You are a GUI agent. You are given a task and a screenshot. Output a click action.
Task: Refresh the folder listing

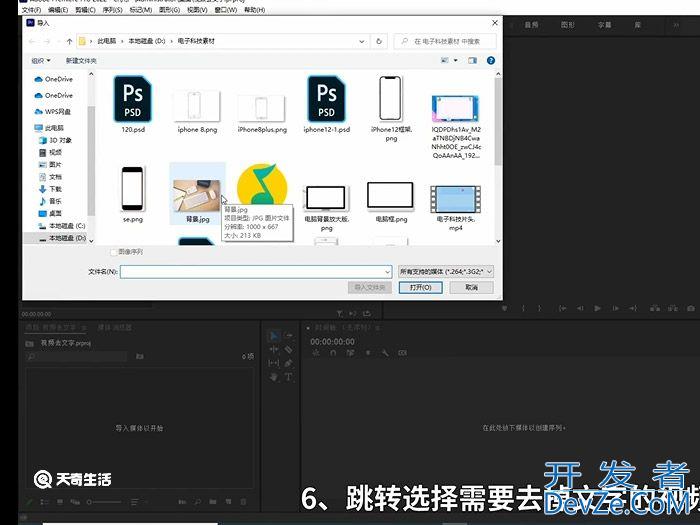(x=379, y=41)
